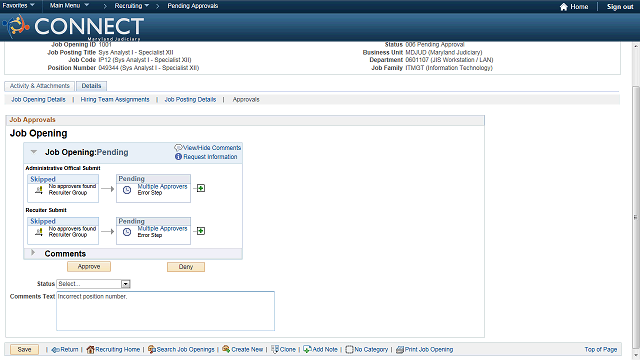640x360 pixels.
Task: Click the View/Hide Comments speech bubble icon
Action: (x=178, y=147)
